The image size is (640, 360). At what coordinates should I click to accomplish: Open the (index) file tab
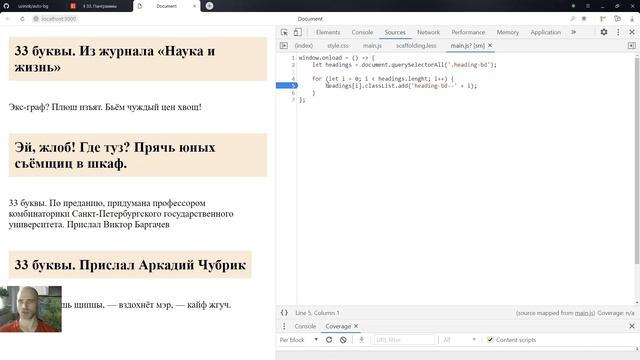[304, 46]
